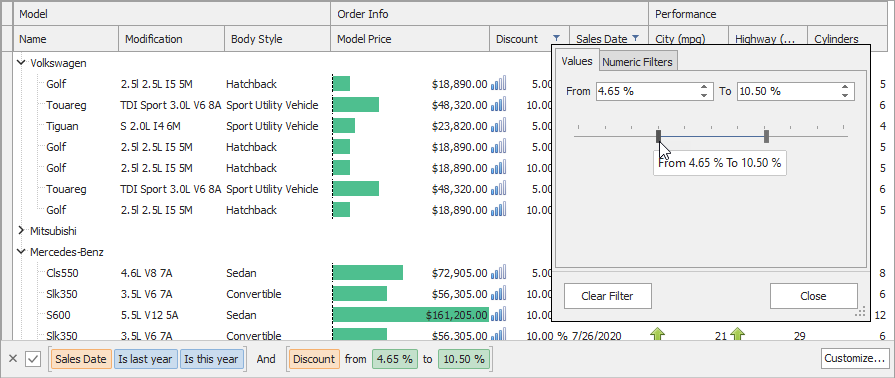Open the Discount column filter icon

(x=557, y=39)
